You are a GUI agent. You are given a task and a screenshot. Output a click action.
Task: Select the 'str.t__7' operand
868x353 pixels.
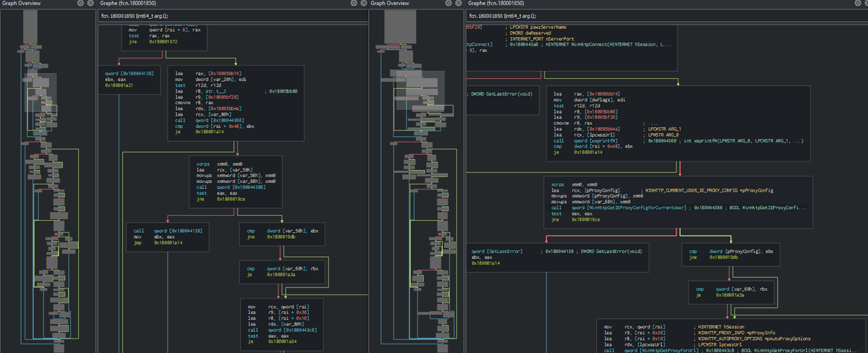point(216,91)
